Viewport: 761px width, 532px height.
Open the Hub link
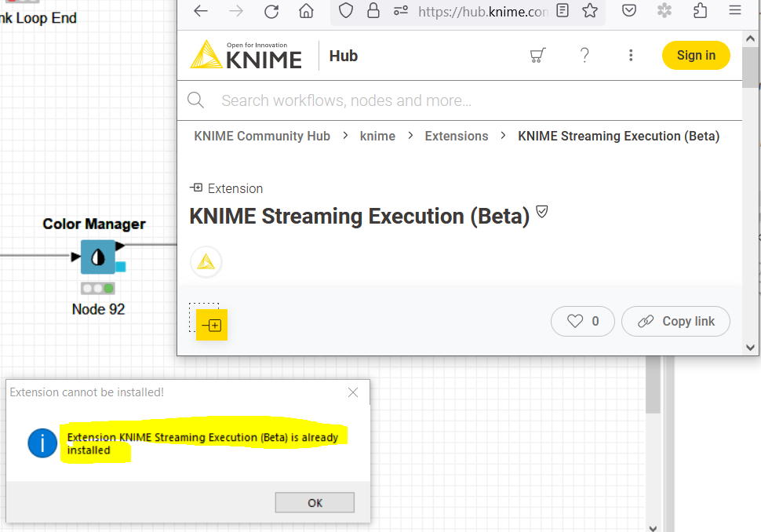pyautogui.click(x=343, y=56)
